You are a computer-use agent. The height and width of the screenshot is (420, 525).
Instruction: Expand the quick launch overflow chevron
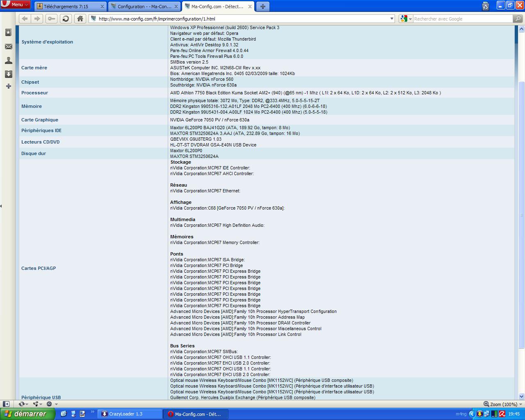[93, 412]
